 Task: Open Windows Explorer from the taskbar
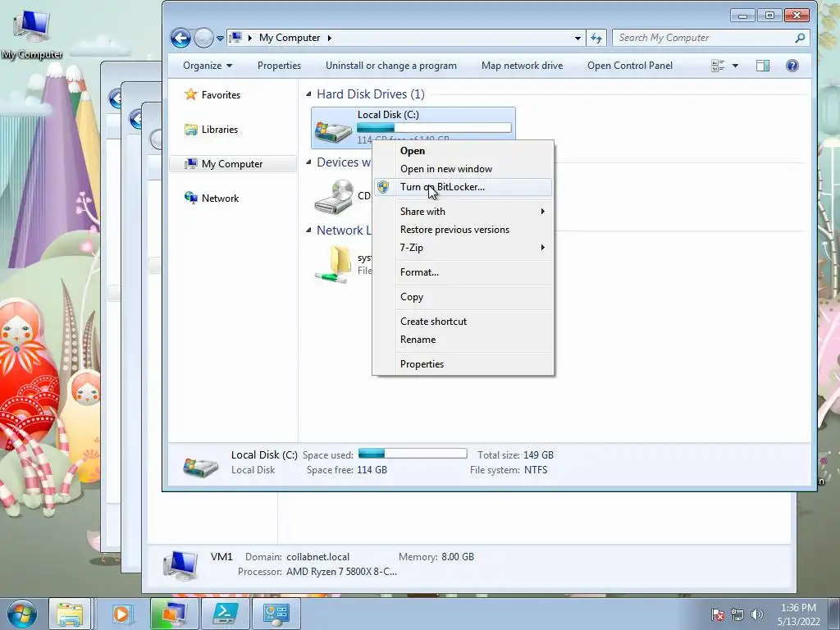pyautogui.click(x=71, y=614)
